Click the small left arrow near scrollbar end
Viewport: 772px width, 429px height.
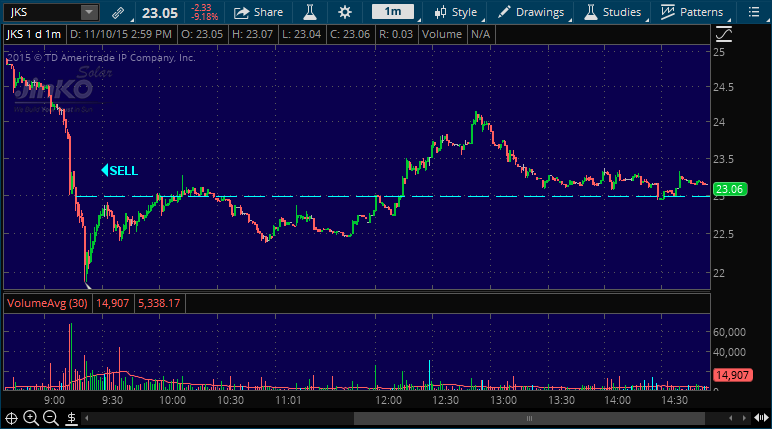[x=731, y=419]
